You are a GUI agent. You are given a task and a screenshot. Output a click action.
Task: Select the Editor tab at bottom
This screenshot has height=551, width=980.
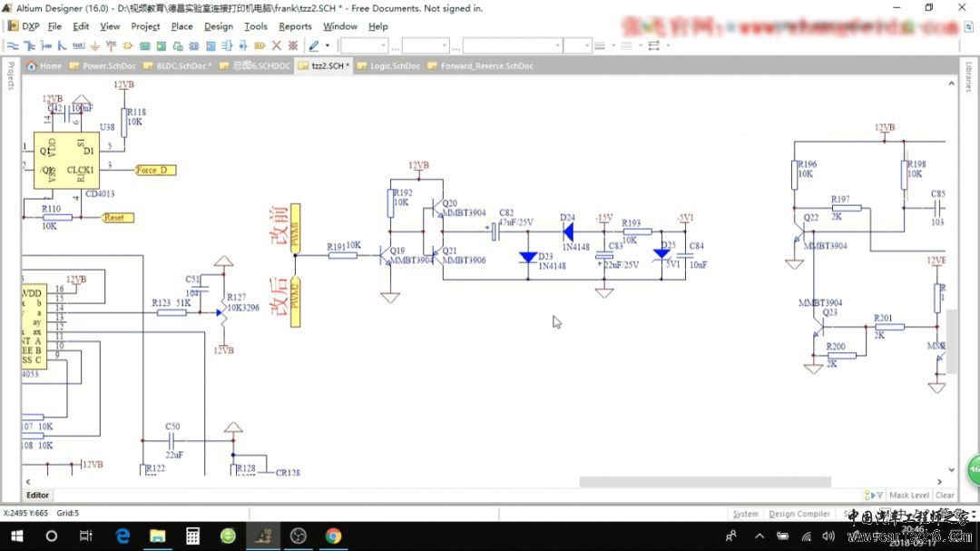37,495
